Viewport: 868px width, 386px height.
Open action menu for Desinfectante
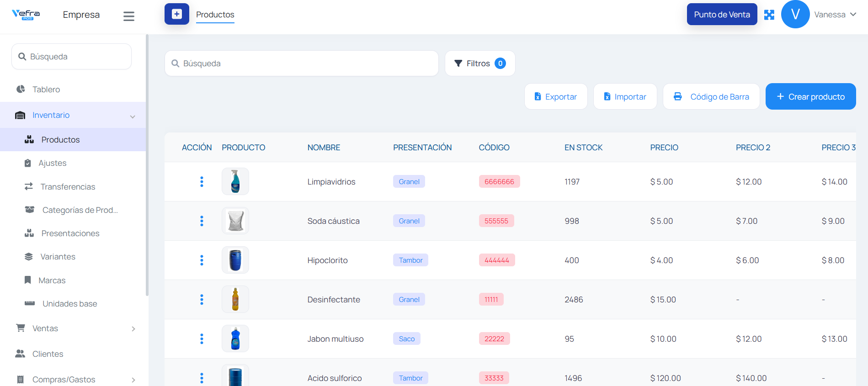202,300
